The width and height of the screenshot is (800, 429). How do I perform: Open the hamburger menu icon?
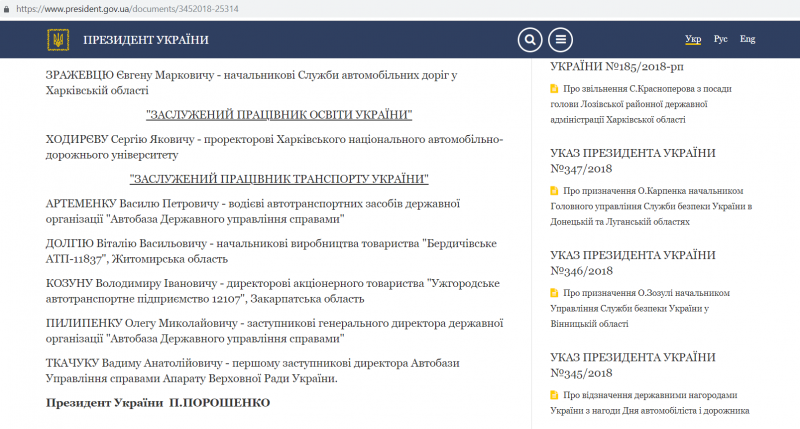coord(560,39)
